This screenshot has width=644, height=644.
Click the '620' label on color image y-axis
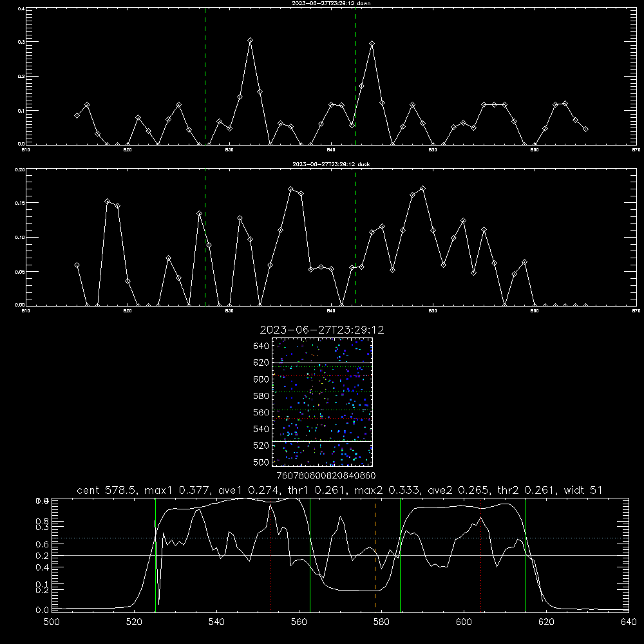261,363
